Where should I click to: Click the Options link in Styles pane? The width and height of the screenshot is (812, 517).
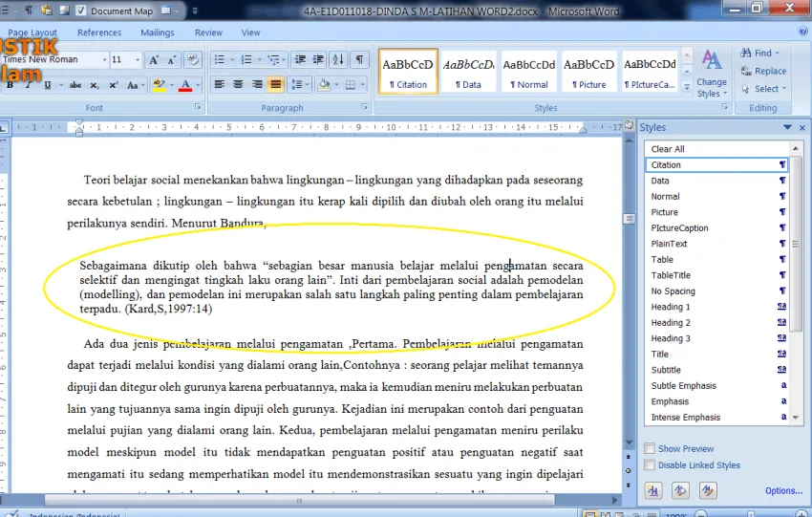click(783, 490)
